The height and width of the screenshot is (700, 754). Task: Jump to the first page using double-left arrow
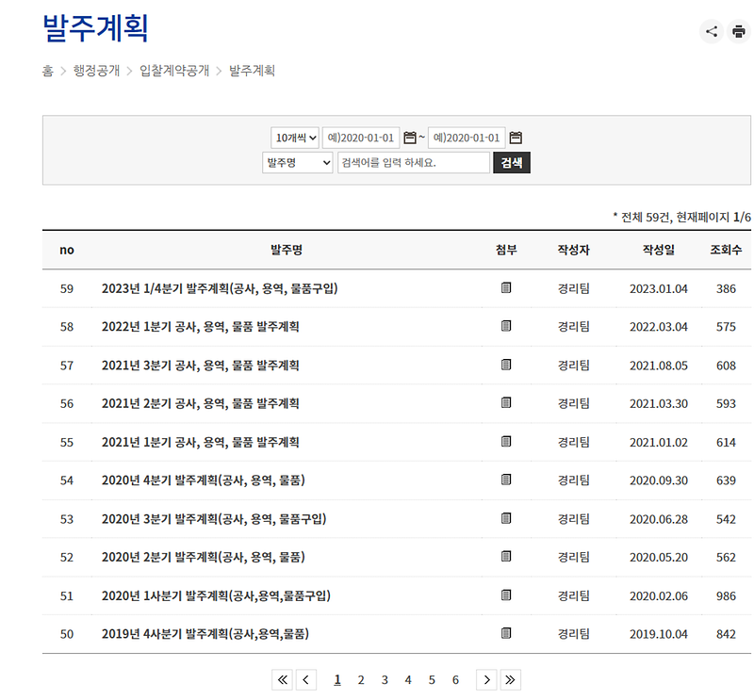pyautogui.click(x=282, y=679)
